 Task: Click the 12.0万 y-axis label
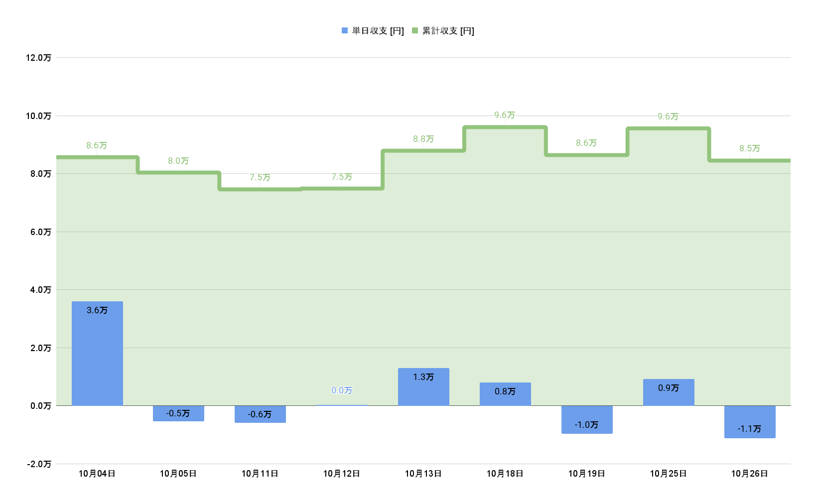click(39, 58)
